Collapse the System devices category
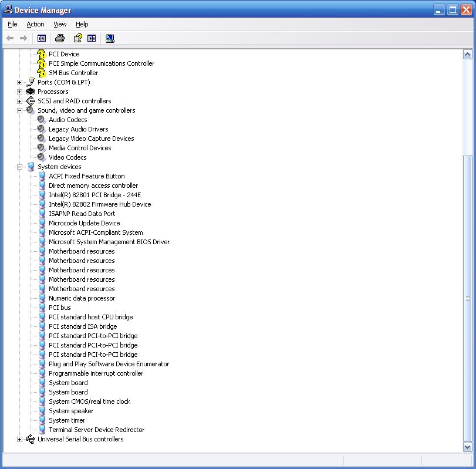The image size is (476, 469). (19, 167)
